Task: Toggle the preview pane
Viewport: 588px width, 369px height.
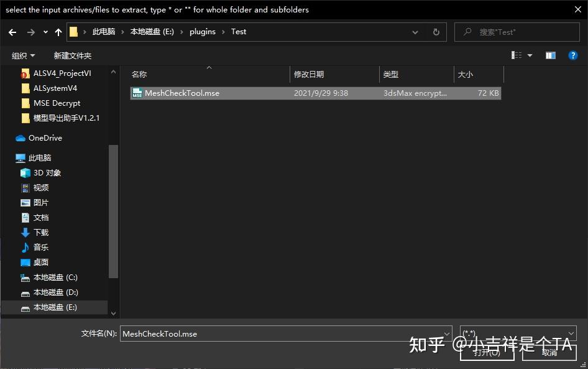Action: pyautogui.click(x=550, y=55)
